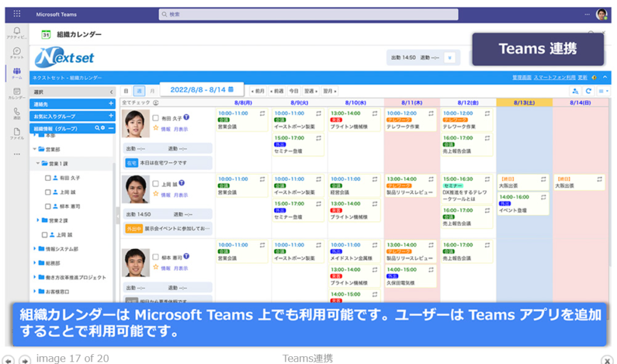Collapse 組織情報 (グループ) with minus icon
Screen dimensions: 617x364
coord(111,128)
